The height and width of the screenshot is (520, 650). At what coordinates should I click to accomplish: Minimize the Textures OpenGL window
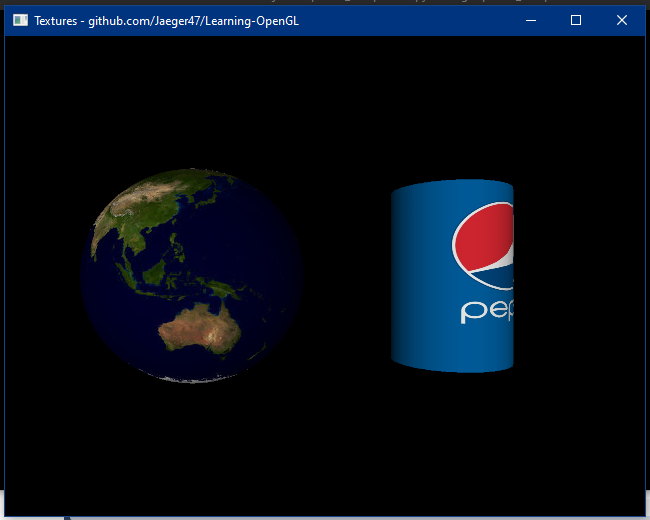click(x=531, y=20)
